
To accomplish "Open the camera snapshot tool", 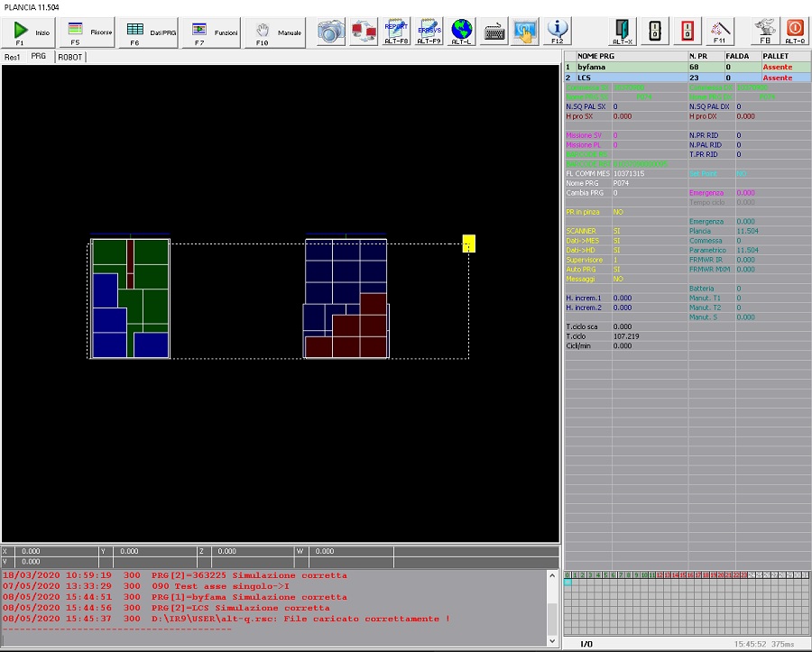I will click(x=331, y=32).
